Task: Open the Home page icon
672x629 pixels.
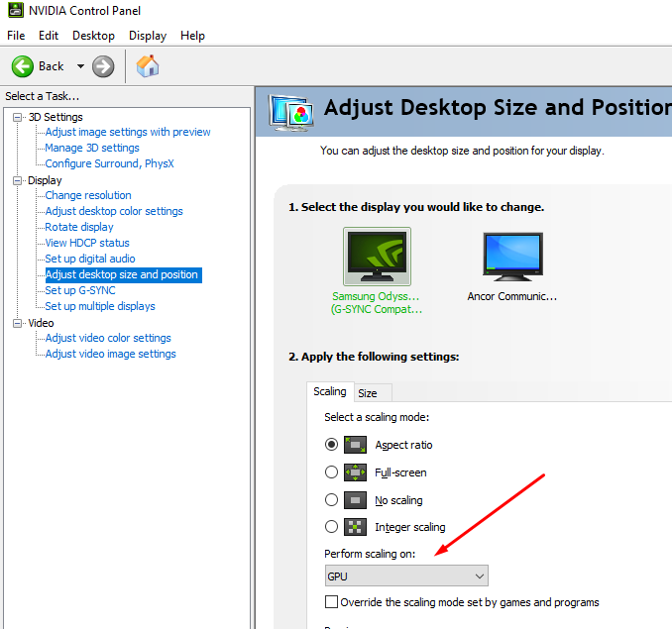Action: click(x=148, y=66)
